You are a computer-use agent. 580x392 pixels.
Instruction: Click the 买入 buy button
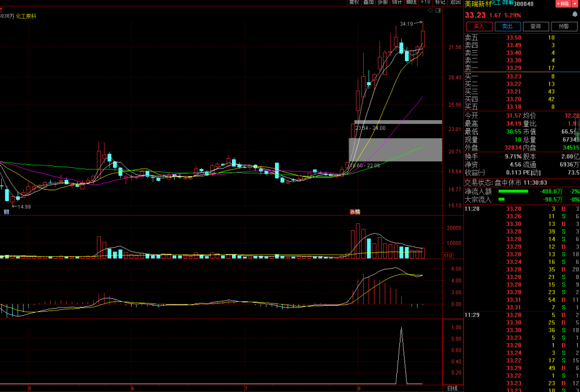click(479, 26)
